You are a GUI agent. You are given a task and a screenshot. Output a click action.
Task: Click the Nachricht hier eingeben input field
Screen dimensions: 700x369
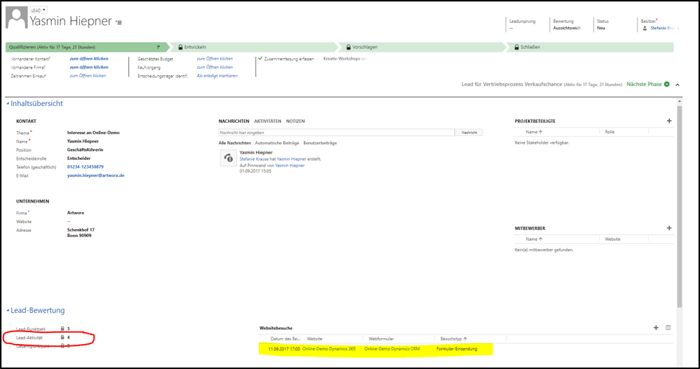337,133
